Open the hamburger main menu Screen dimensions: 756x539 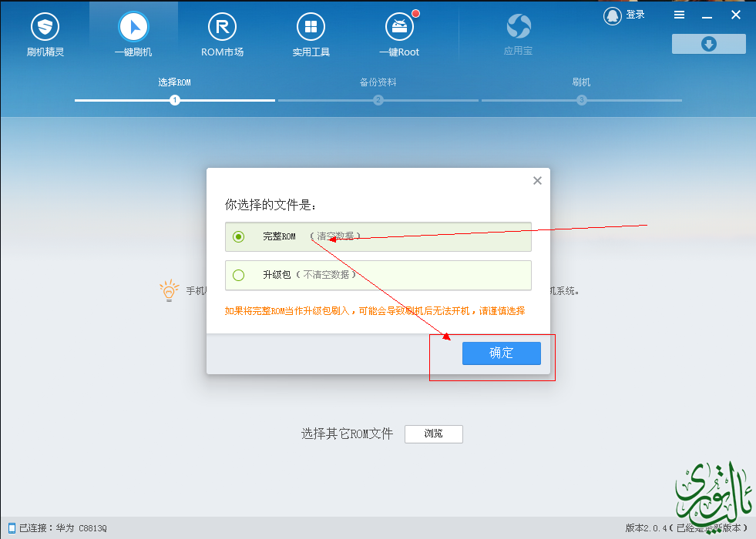[x=679, y=15]
